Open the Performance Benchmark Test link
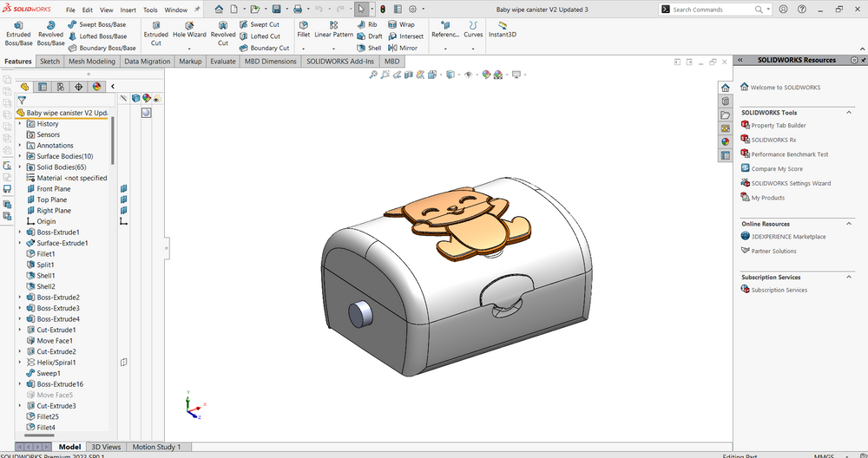This screenshot has height=458, width=868. (789, 154)
